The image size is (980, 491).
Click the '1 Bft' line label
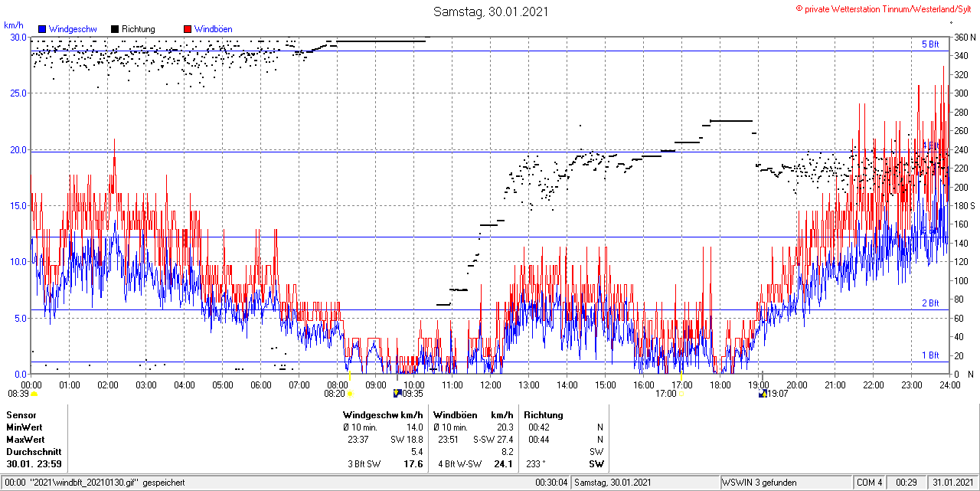[x=930, y=355]
